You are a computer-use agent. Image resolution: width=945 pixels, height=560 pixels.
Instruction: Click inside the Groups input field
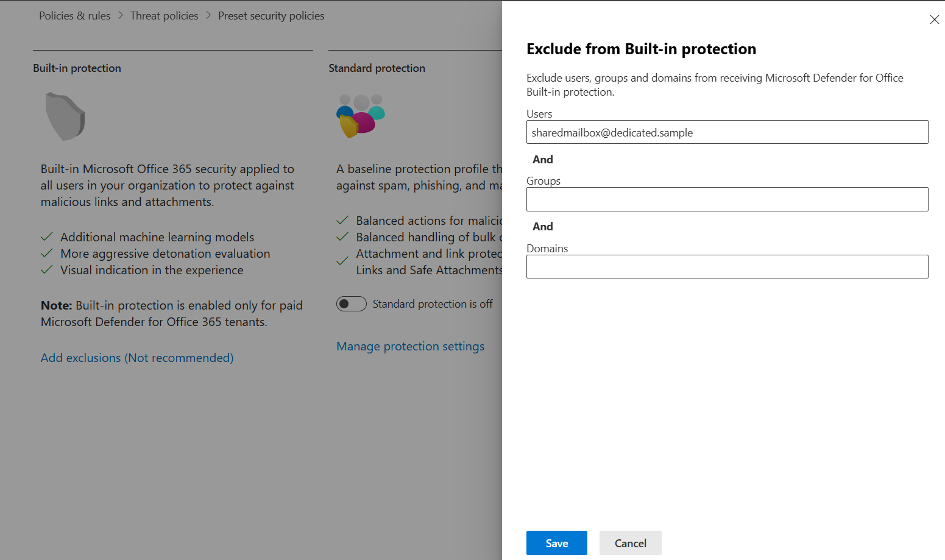click(x=727, y=199)
